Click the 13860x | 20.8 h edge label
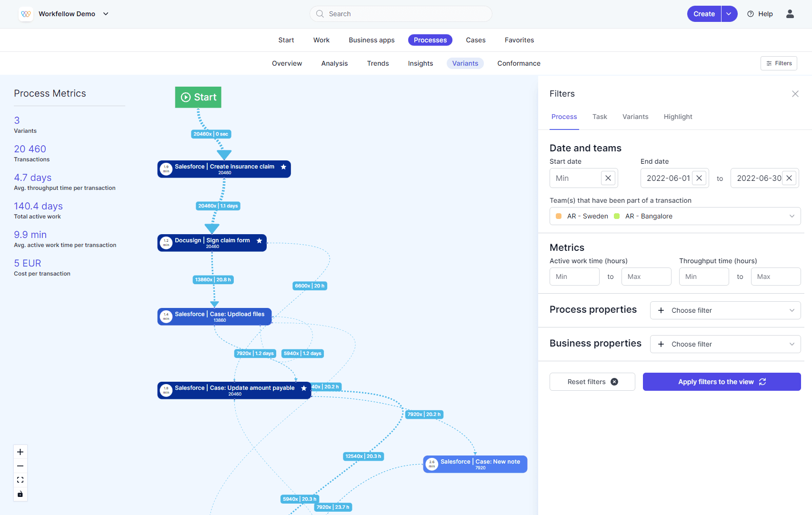The image size is (812, 515). (x=213, y=280)
